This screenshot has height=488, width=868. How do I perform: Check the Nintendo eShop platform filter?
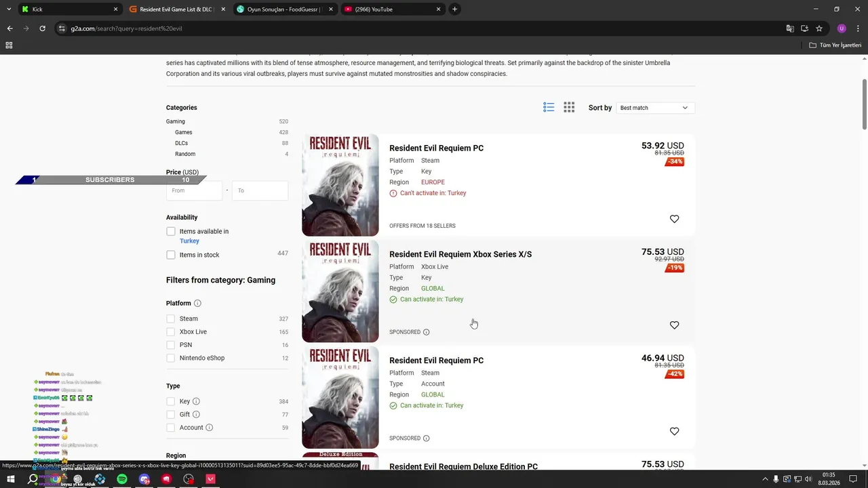[x=171, y=358]
